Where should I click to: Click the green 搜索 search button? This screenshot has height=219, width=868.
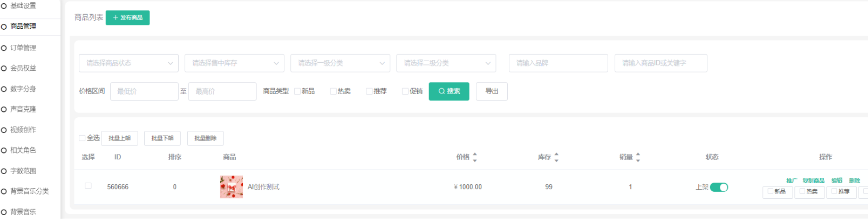[x=449, y=91]
